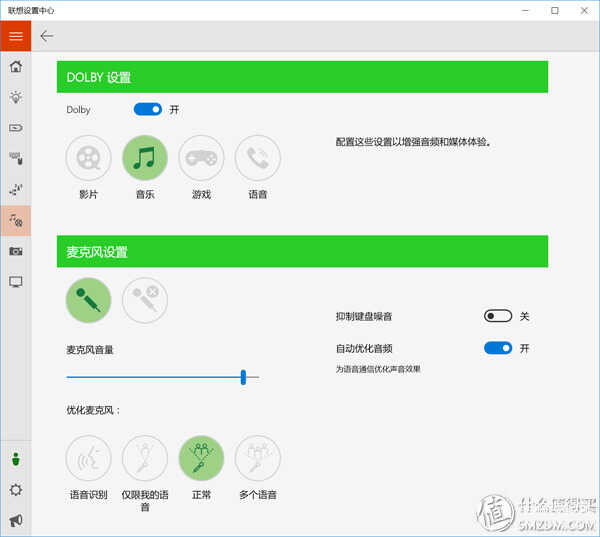600x537 pixels.
Task: Click the 配置这些设置 description text
Action: tap(413, 142)
